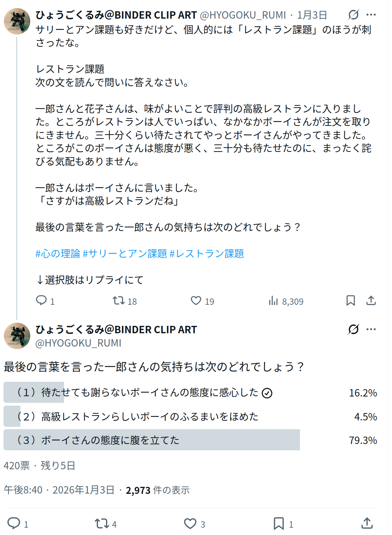Repost the first tweet with 18 reposts

(118, 301)
